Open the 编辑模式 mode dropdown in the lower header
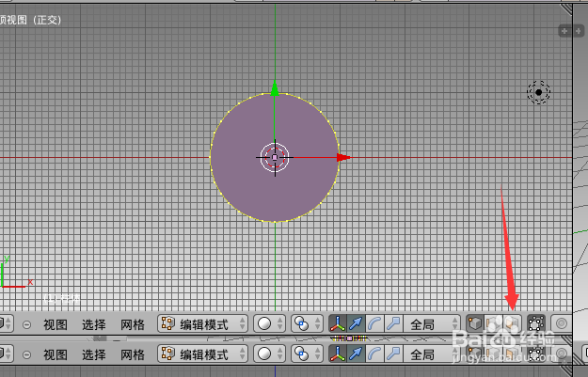588x377 pixels. [202, 353]
